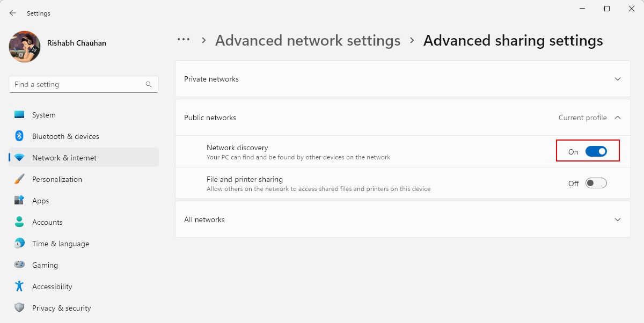644x323 pixels.
Task: Collapse the Public networks section
Action: [403, 118]
